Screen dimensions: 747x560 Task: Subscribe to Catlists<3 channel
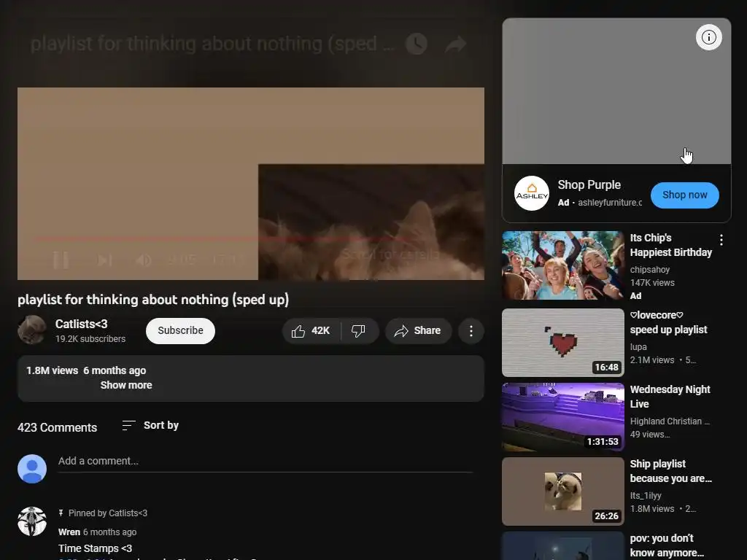pos(180,331)
